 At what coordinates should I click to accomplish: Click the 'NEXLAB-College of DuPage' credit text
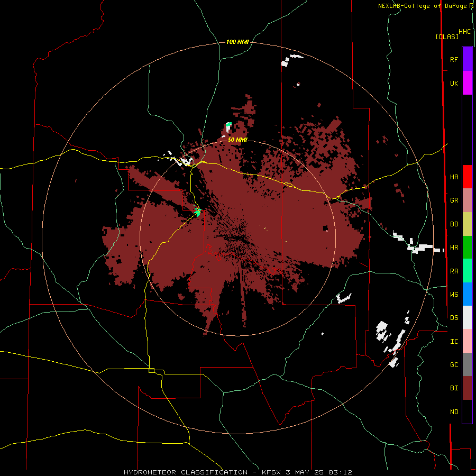click(x=423, y=6)
